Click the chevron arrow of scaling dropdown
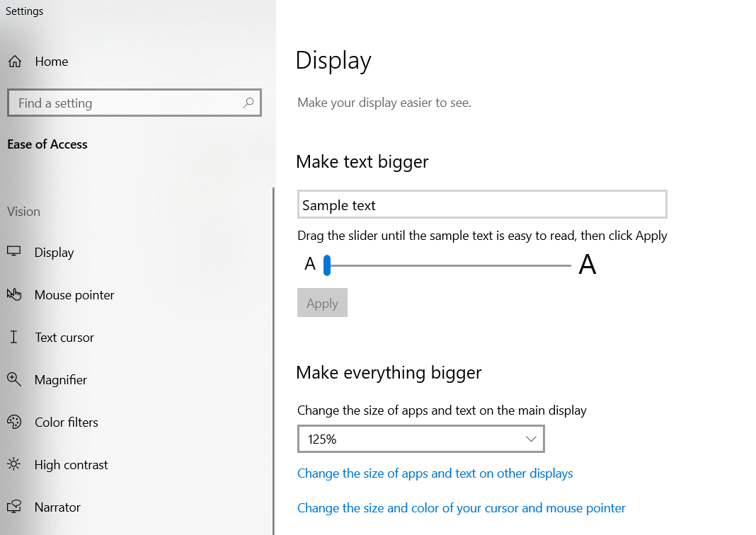Screen dimensions: 756x535 point(531,439)
